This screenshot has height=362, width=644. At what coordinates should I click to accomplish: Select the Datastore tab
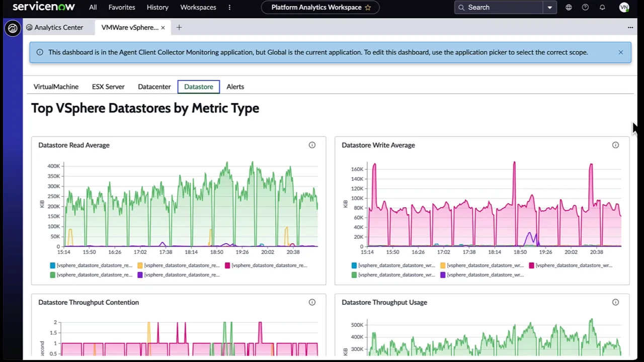199,86
